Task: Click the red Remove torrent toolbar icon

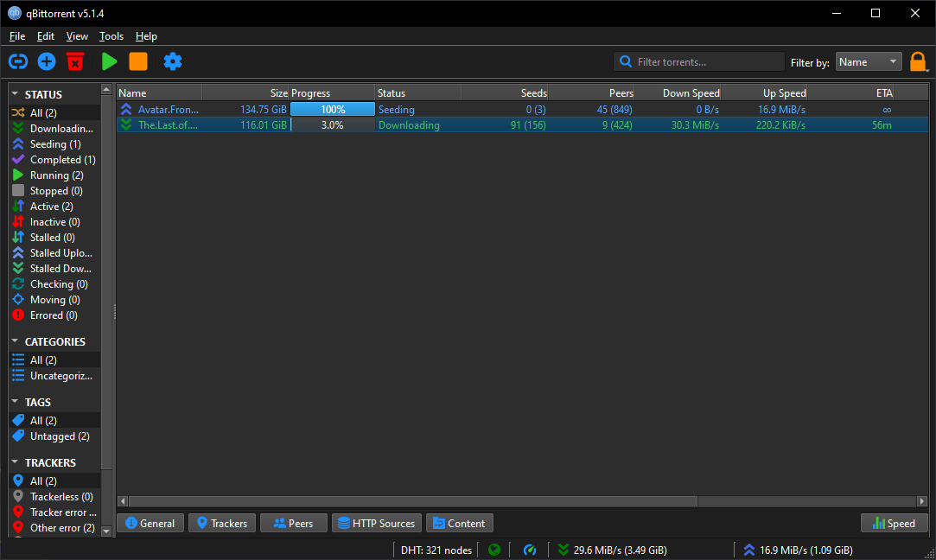Action: pos(75,61)
